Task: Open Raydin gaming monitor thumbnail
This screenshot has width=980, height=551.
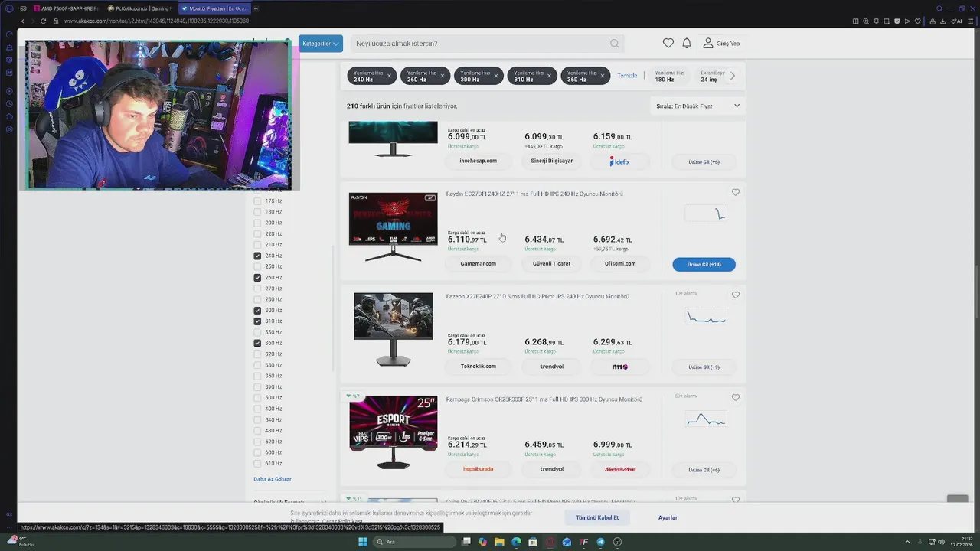Action: 393,227
